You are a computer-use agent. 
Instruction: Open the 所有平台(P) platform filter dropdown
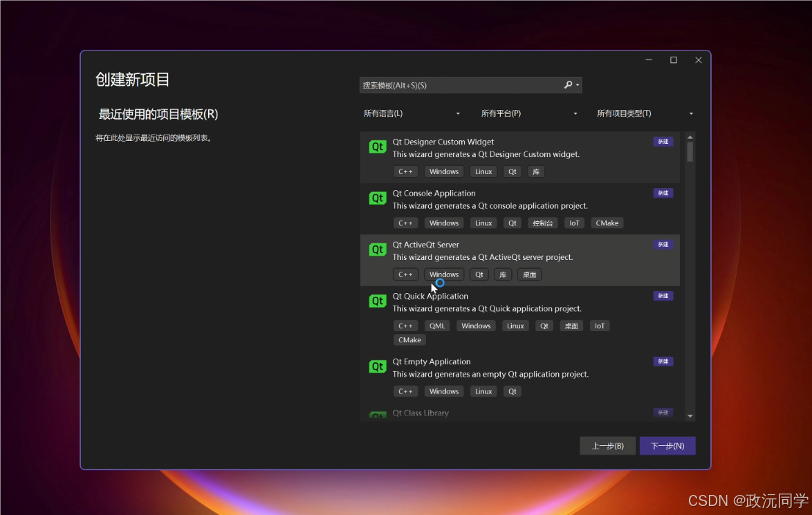click(x=528, y=113)
